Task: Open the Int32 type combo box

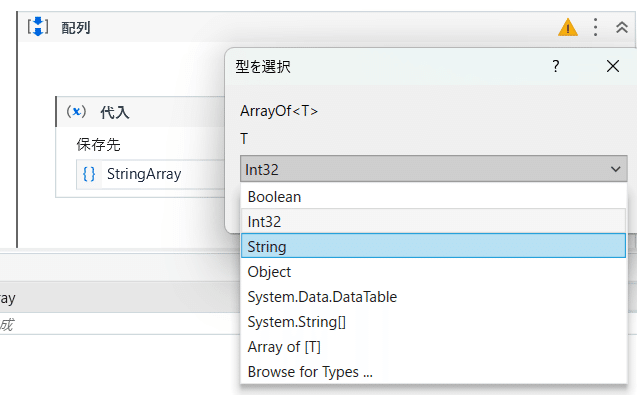Action: tap(433, 169)
